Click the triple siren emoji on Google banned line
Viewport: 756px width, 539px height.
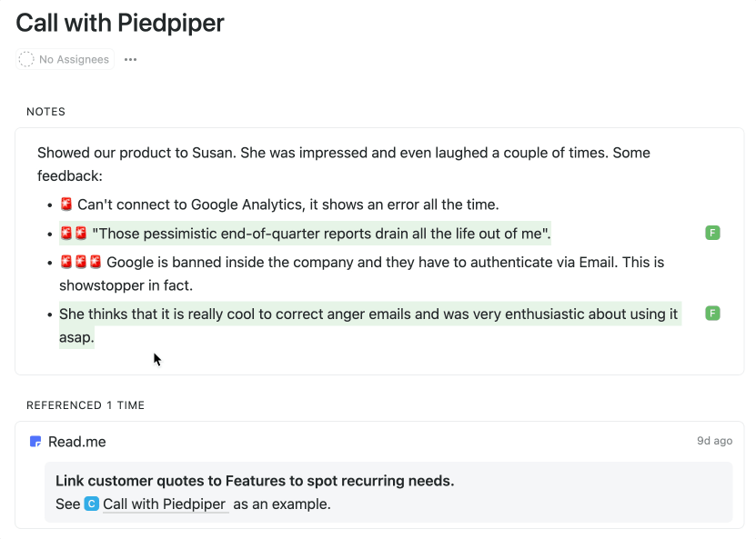81,263
